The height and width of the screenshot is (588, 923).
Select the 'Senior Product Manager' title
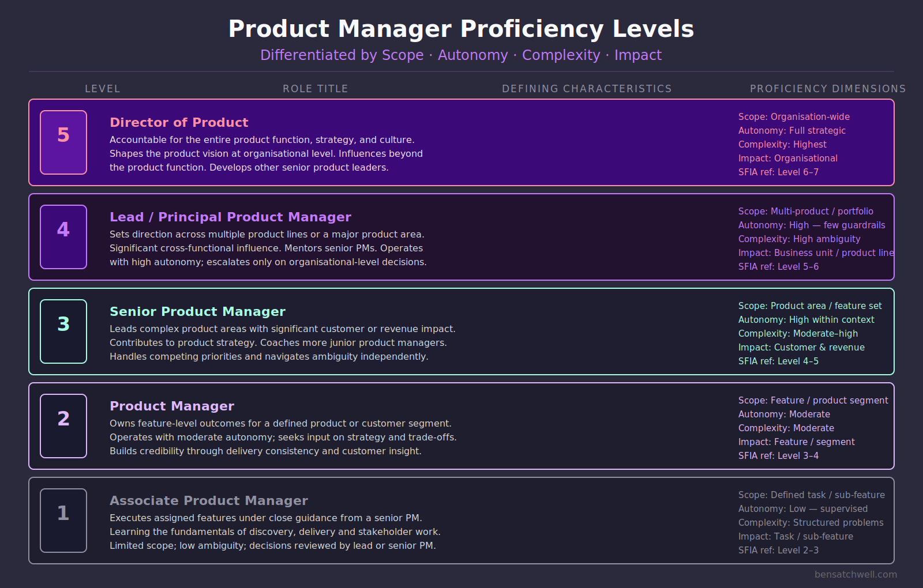click(x=197, y=311)
